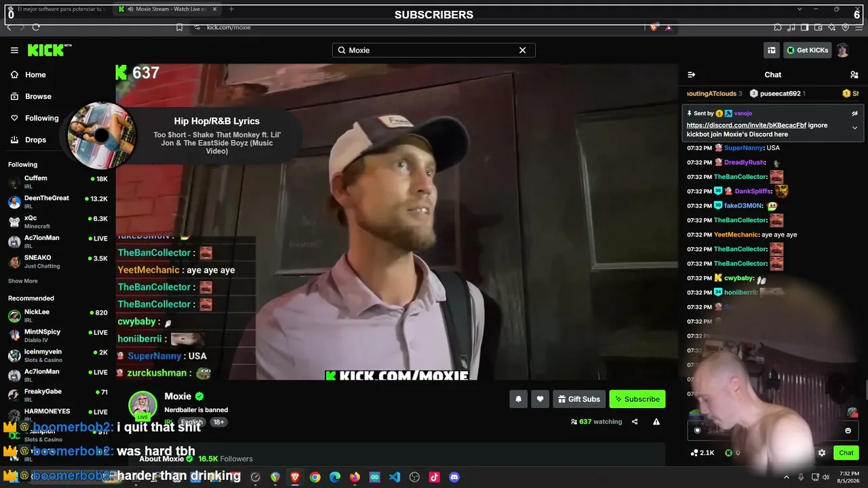This screenshot has width=868, height=488.
Task: Clear the Moxie search text
Action: (x=522, y=50)
